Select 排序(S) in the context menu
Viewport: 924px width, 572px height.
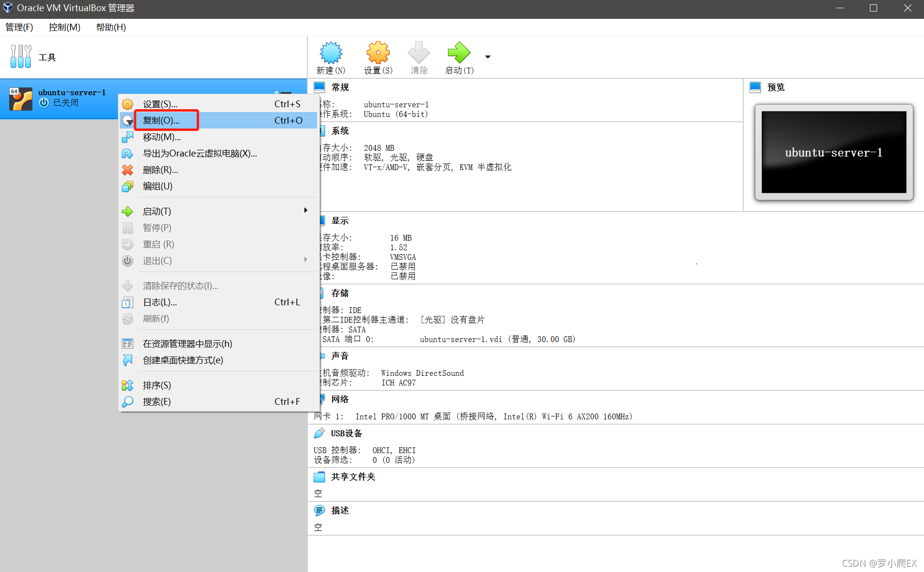[x=218, y=386]
